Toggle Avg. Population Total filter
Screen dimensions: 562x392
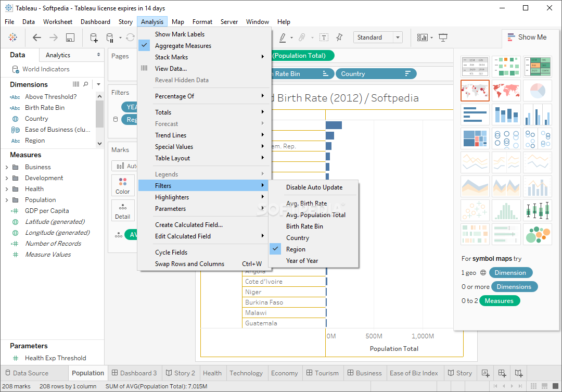[314, 215]
